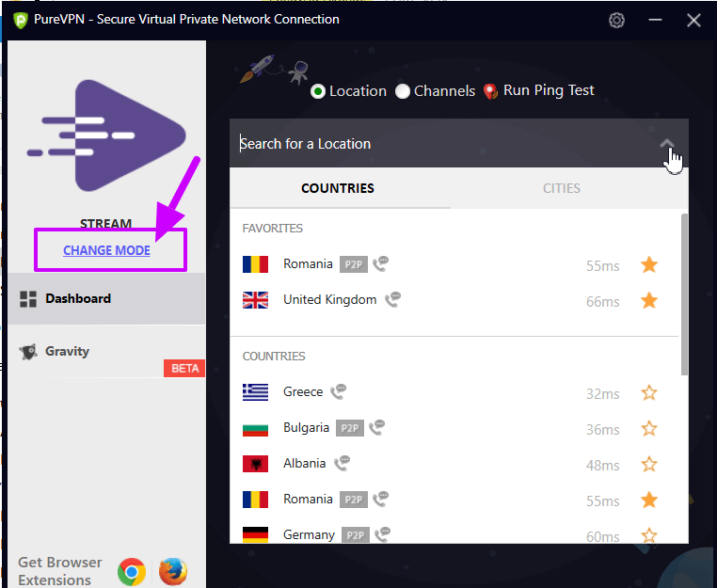
Task: Collapse the location dropdown chevron
Action: [x=667, y=144]
